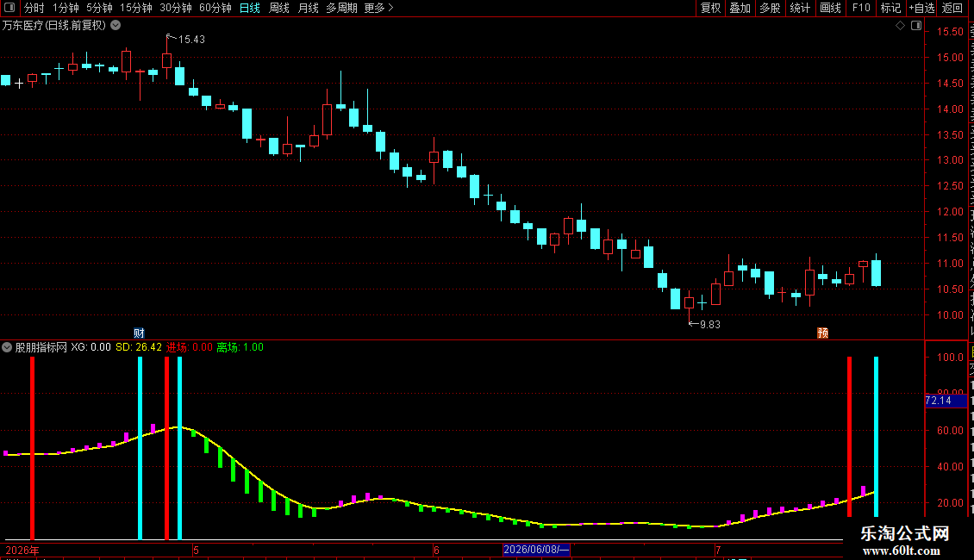
Task: Select the 60分钟 period
Action: [x=215, y=8]
